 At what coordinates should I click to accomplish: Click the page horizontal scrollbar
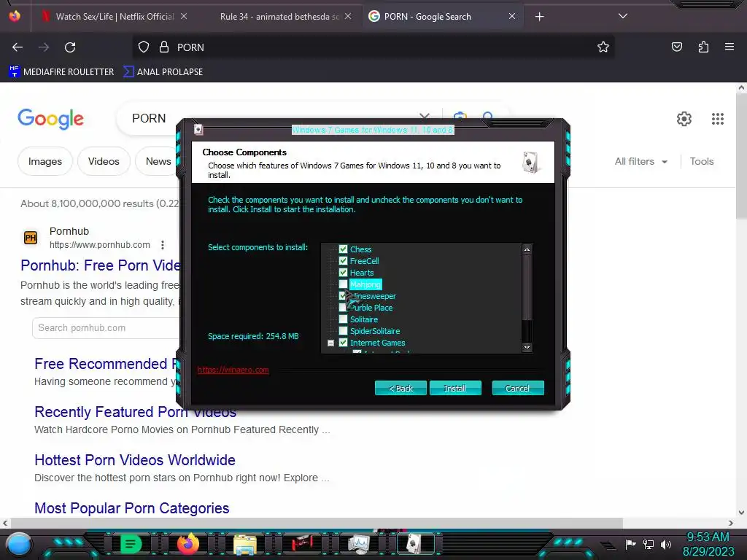[317, 523]
